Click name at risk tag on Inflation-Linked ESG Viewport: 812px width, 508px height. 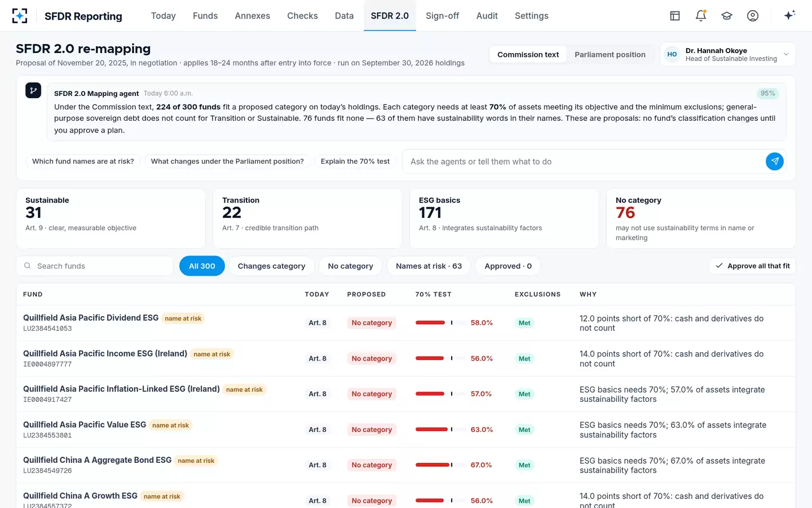click(244, 389)
